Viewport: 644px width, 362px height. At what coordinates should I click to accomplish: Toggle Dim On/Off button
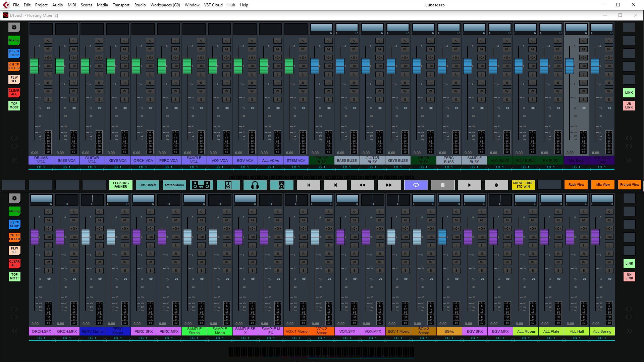click(148, 185)
